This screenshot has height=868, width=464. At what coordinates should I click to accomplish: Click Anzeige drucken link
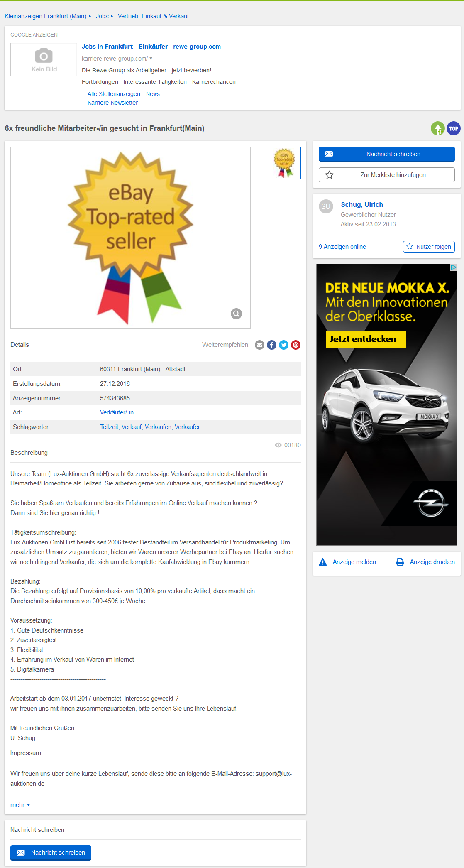tap(432, 562)
